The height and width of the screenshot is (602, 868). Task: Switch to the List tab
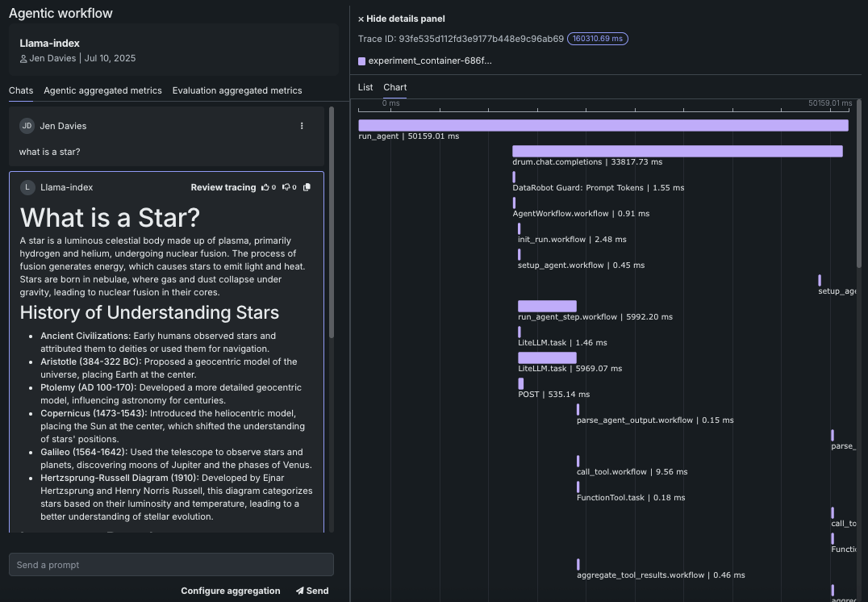[365, 87]
